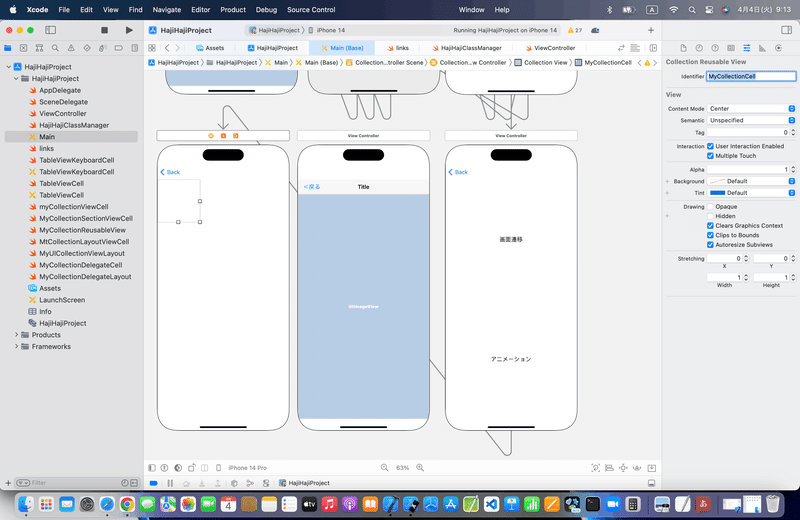This screenshot has height=520, width=800.
Task: Click the 画面遷移 button in right scene
Action: 511,239
